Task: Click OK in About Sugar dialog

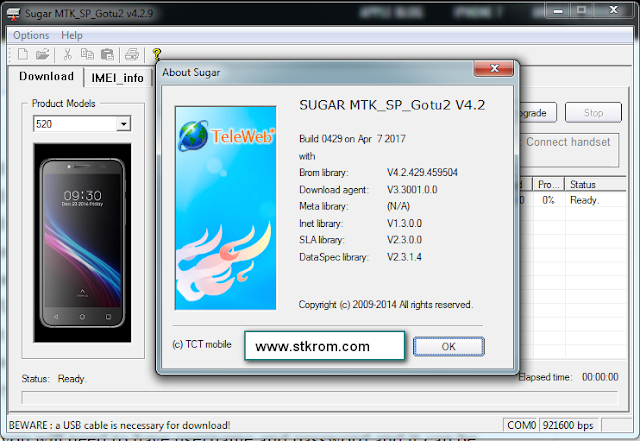Action: click(449, 347)
